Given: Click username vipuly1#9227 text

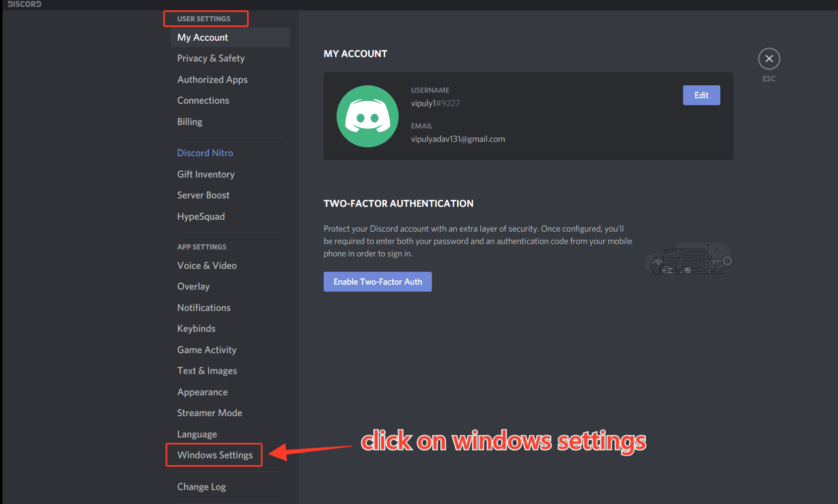Looking at the screenshot, I should coord(435,103).
